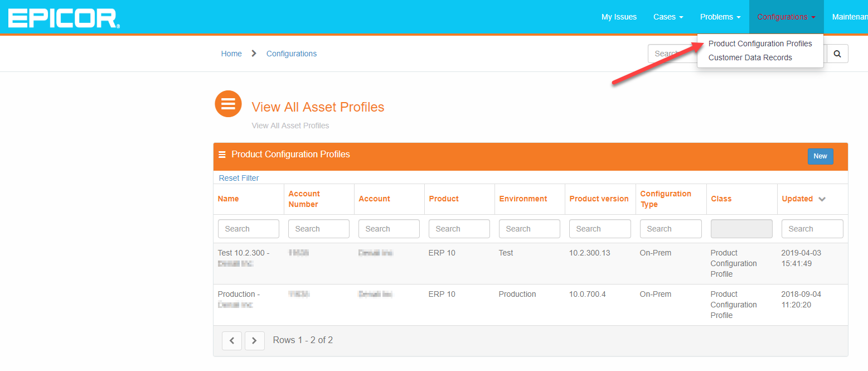Go to previous page of rows
868x371 pixels.
(232, 340)
